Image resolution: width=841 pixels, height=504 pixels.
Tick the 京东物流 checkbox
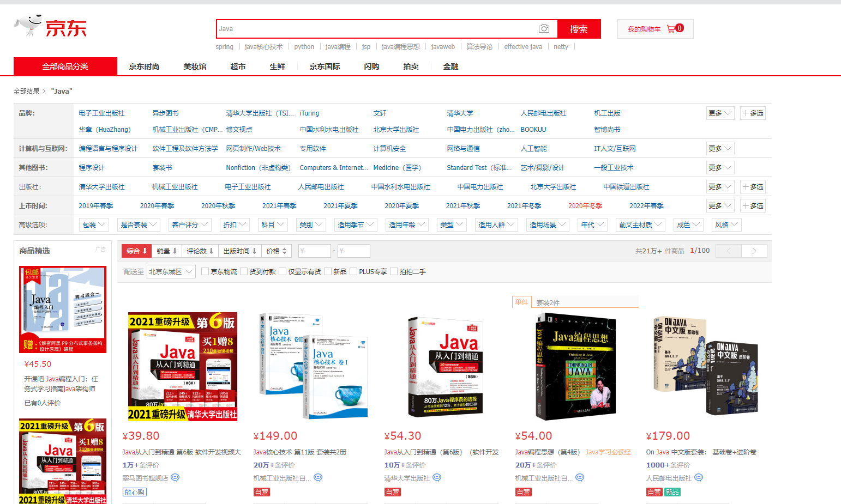tap(205, 271)
